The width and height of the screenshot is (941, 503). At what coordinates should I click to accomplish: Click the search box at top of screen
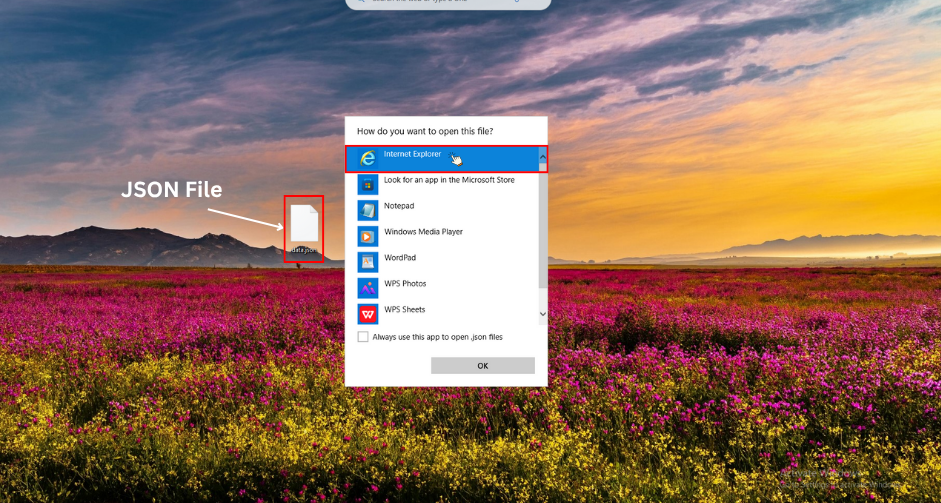coord(448,3)
